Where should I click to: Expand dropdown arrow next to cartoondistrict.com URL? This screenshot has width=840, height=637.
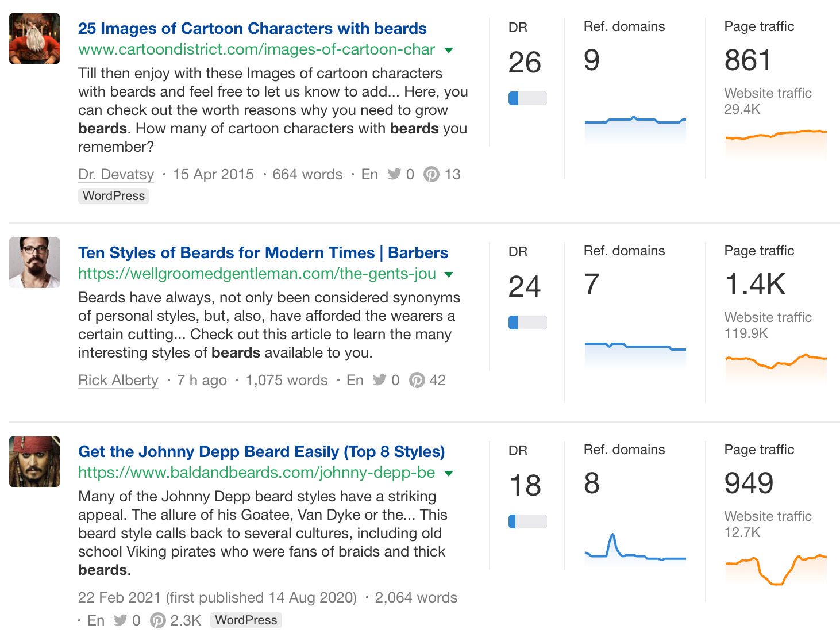449,51
